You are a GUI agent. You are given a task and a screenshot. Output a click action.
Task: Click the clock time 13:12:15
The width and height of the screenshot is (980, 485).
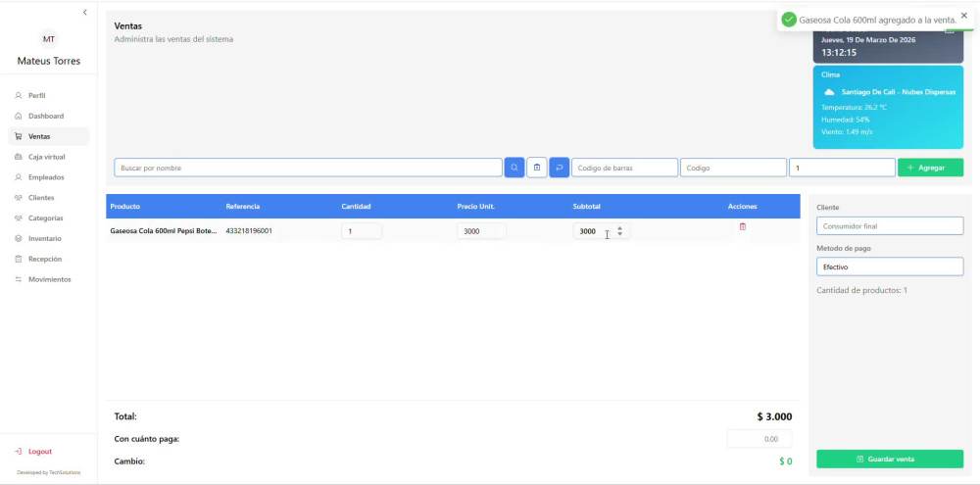point(839,53)
